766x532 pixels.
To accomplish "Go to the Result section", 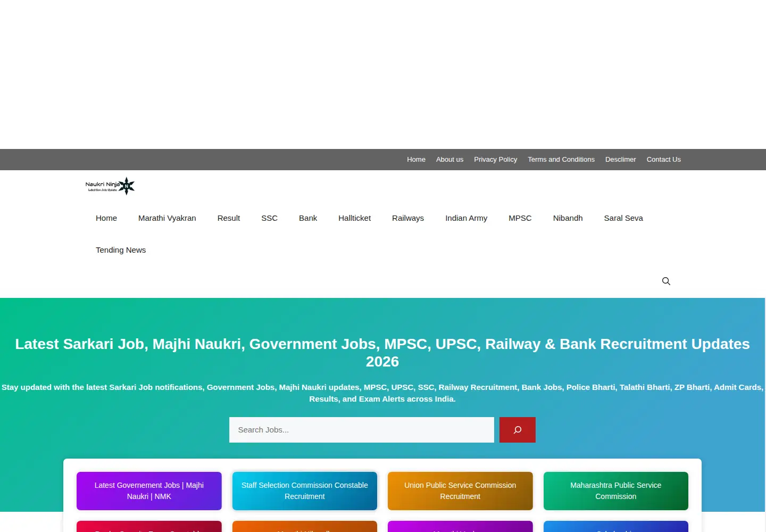I will tap(229, 218).
